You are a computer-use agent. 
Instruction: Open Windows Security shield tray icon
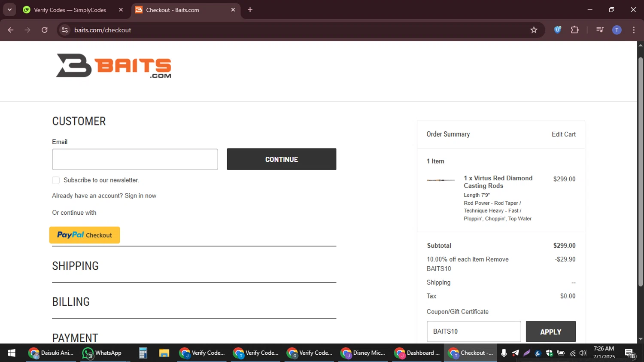coord(550,353)
